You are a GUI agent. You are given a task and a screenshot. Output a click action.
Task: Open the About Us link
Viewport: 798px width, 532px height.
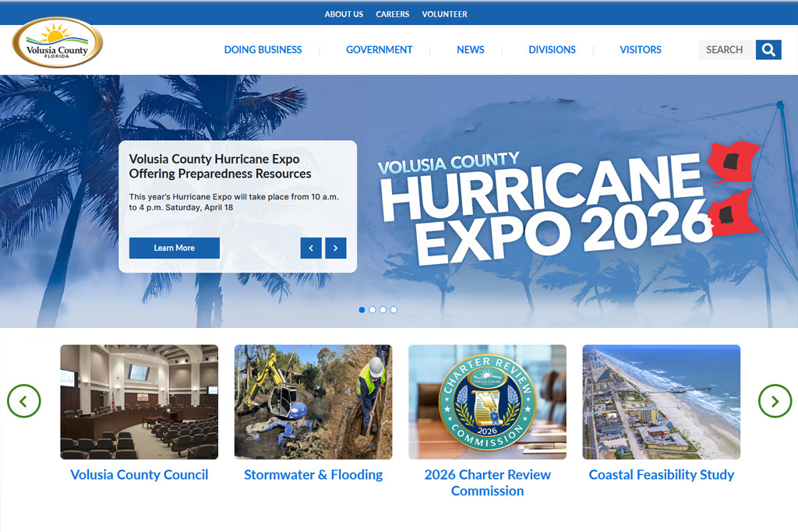(344, 14)
